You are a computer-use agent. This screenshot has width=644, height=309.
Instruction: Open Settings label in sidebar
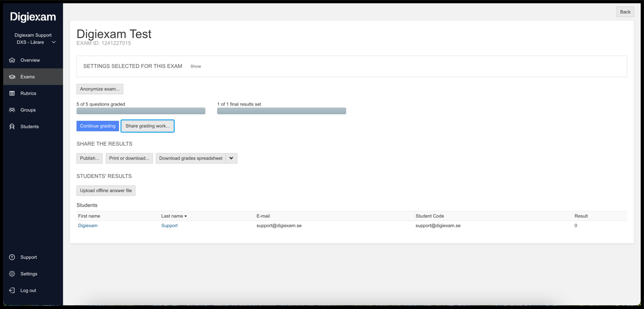(x=29, y=274)
